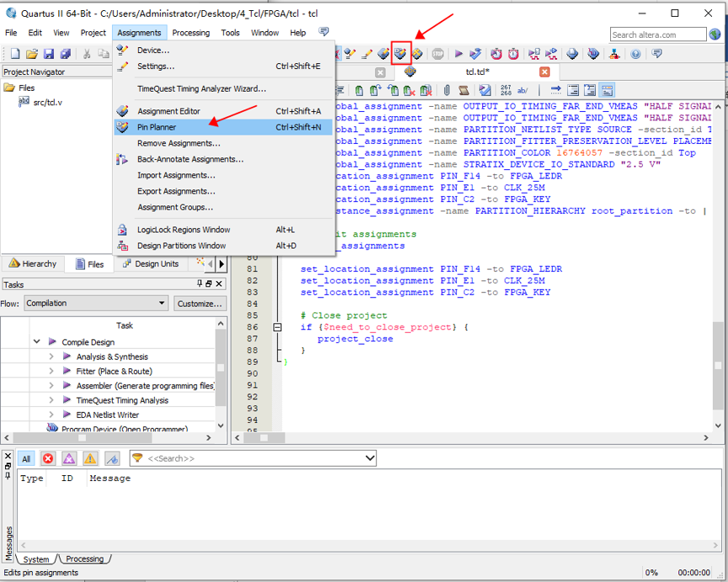
Task: Click the Open file folder icon
Action: pos(32,54)
